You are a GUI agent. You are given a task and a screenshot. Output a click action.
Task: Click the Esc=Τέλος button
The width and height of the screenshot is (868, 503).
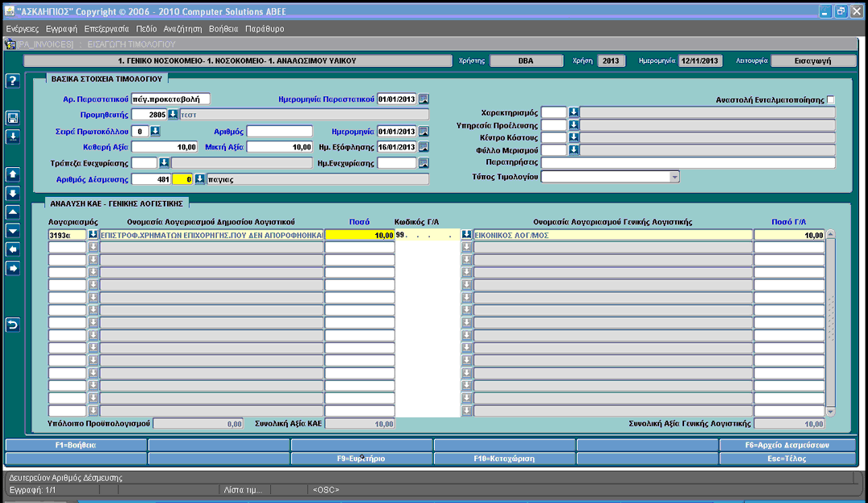tap(787, 459)
